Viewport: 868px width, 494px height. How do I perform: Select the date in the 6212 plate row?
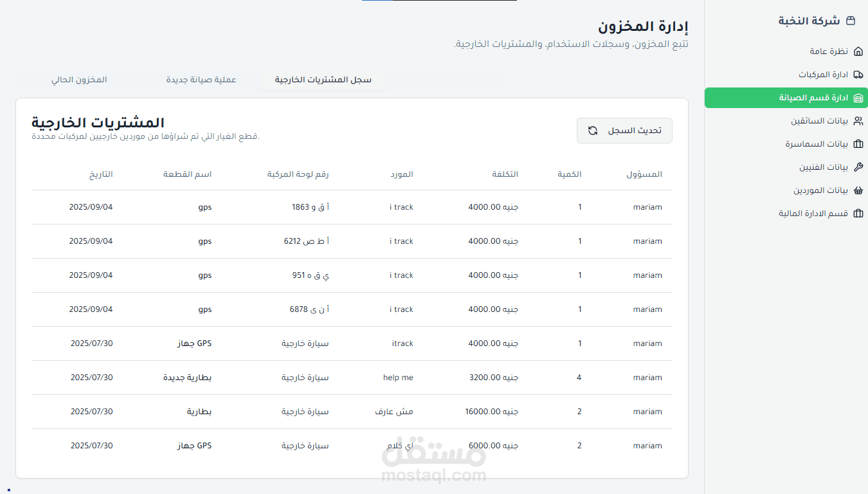(x=91, y=241)
